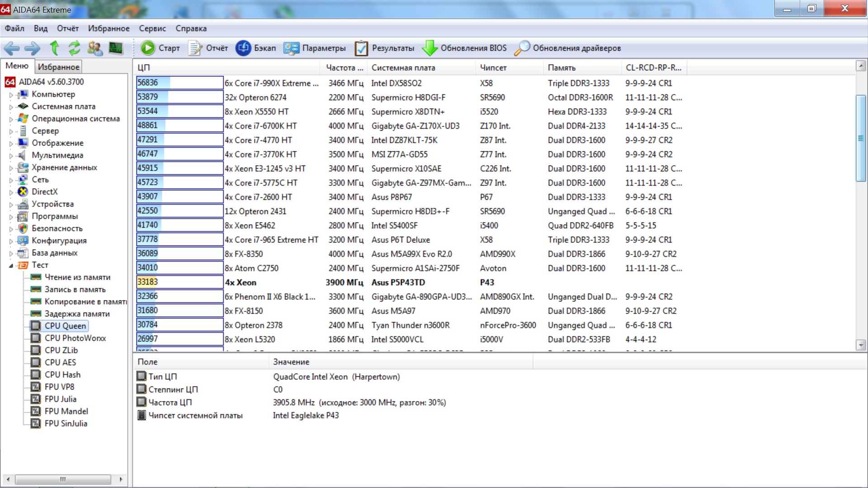Click the navigate Forward arrow icon
The height and width of the screenshot is (488, 868).
tap(32, 48)
